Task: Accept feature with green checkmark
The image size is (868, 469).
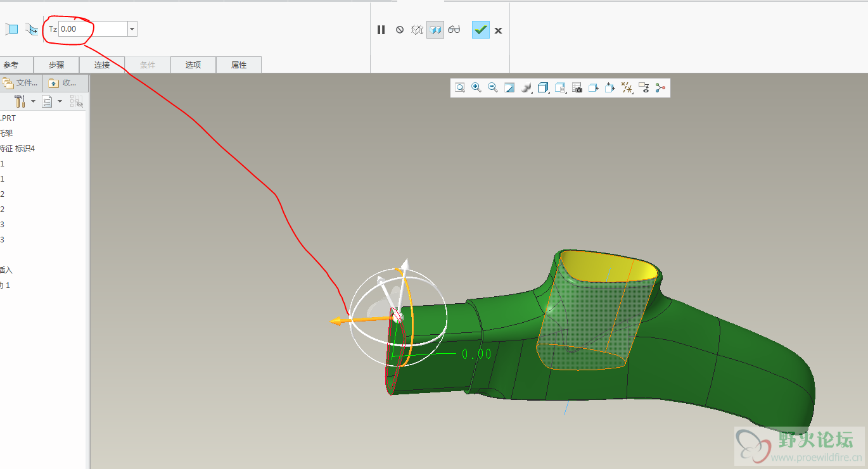Action: coord(481,30)
